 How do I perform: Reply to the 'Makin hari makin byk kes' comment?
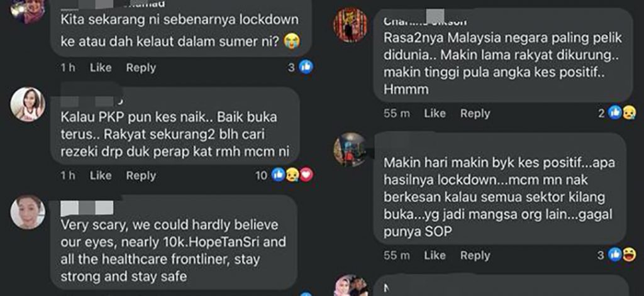[475, 255]
